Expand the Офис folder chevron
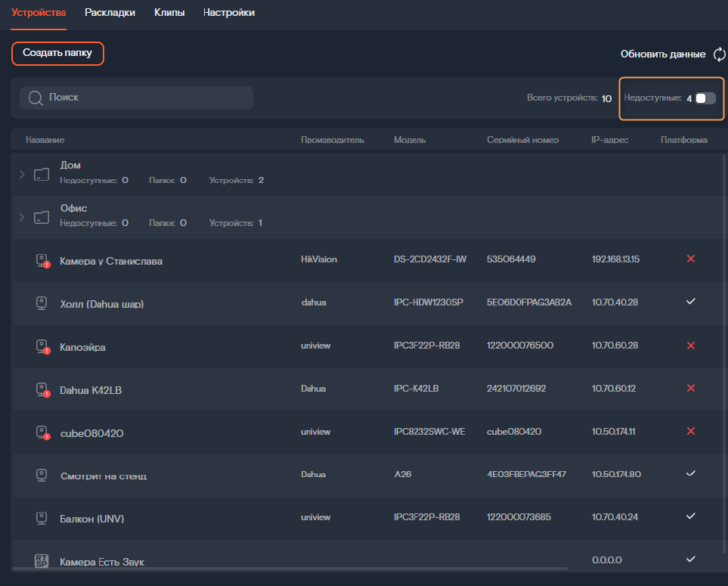Image resolution: width=728 pixels, height=586 pixels. coord(22,217)
